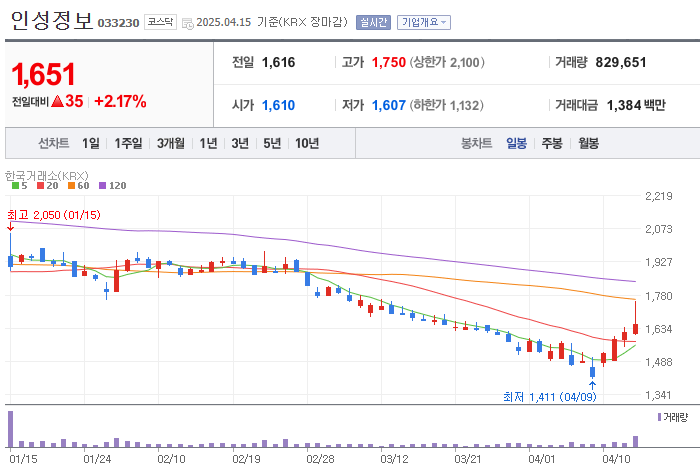Viewport: 700px width, 467px height.
Task: Click the stock code 033230
Action: 118,23
